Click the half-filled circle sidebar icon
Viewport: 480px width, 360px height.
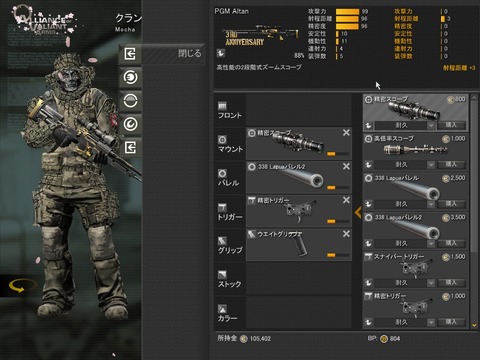(x=130, y=101)
